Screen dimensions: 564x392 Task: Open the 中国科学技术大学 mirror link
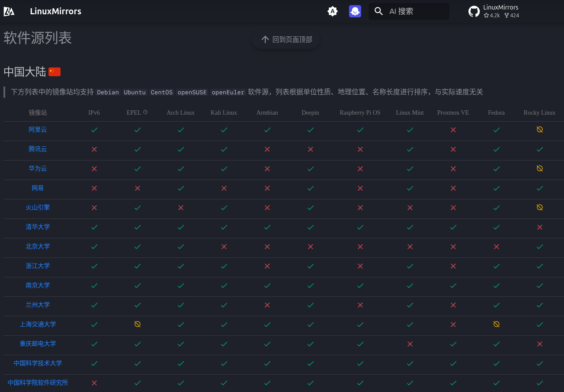[x=38, y=363]
